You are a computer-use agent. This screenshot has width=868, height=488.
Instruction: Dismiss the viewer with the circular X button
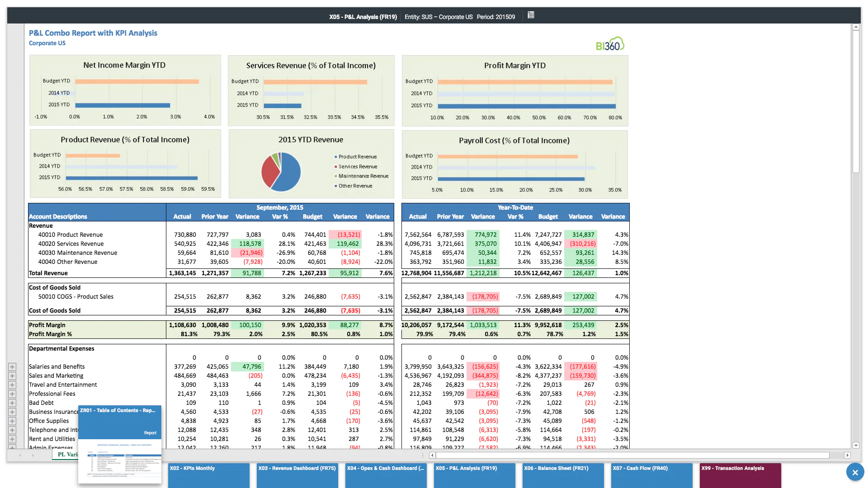(x=855, y=472)
